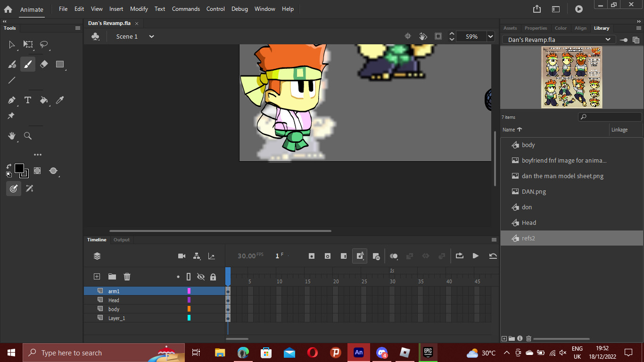Open the Tools panel menu
644x362 pixels.
[78, 28]
